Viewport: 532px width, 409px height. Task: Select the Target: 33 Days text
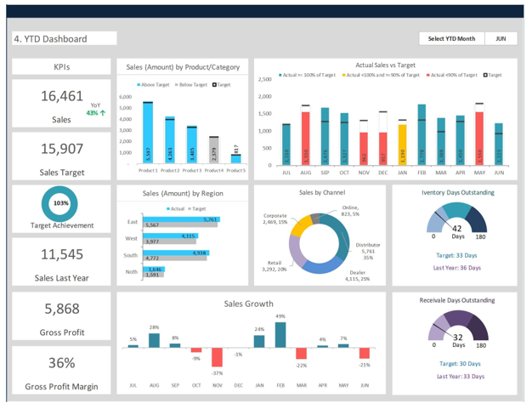[456, 255]
